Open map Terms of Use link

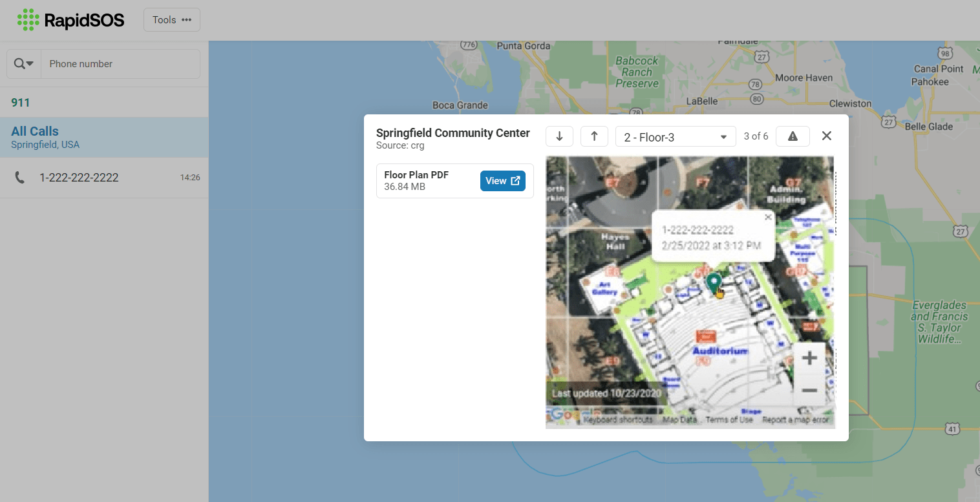click(x=729, y=420)
